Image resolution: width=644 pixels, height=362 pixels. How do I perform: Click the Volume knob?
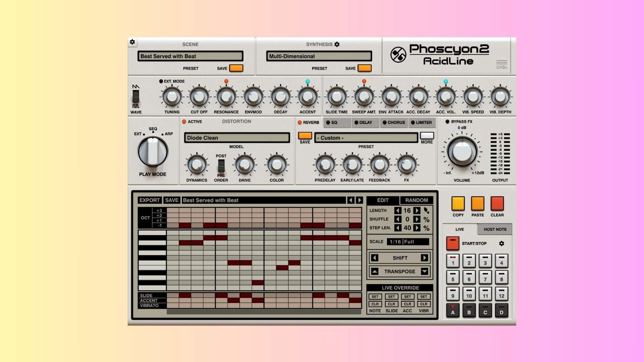tap(462, 152)
